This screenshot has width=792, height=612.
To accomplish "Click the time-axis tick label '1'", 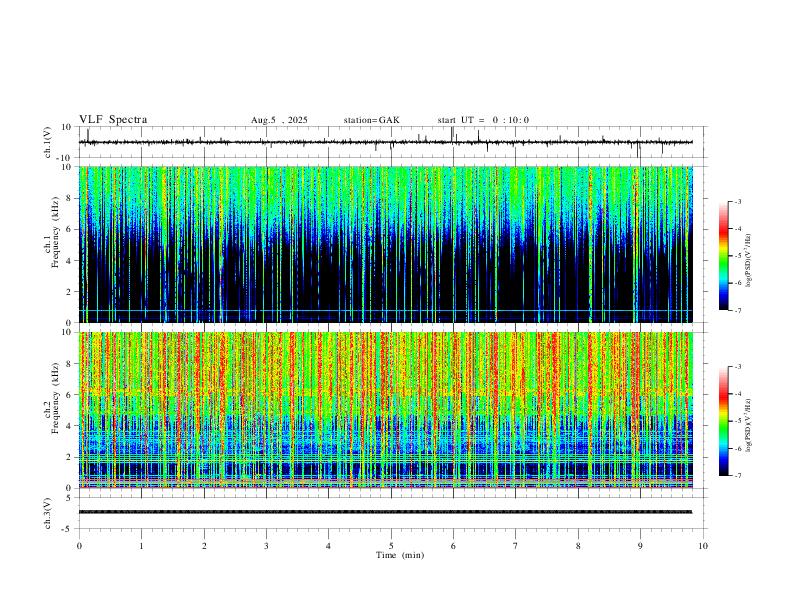I will coord(142,546).
